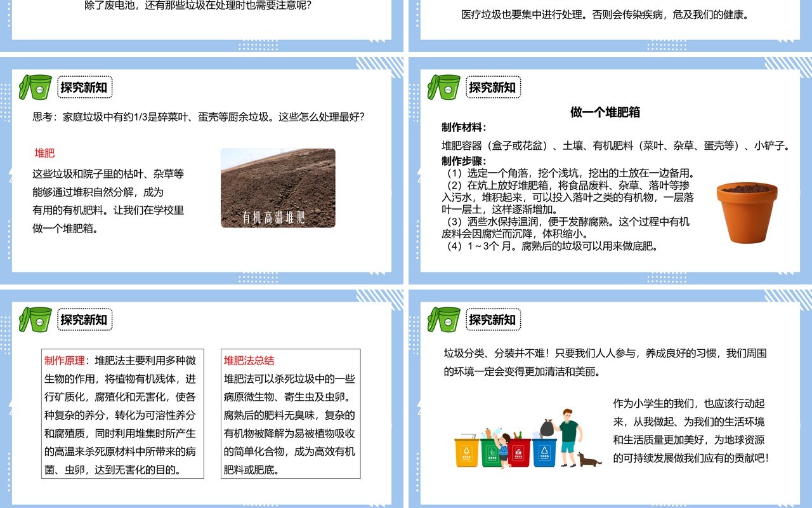812x508 pixels.
Task: Select the red text 制作原理
Action: coord(64,361)
